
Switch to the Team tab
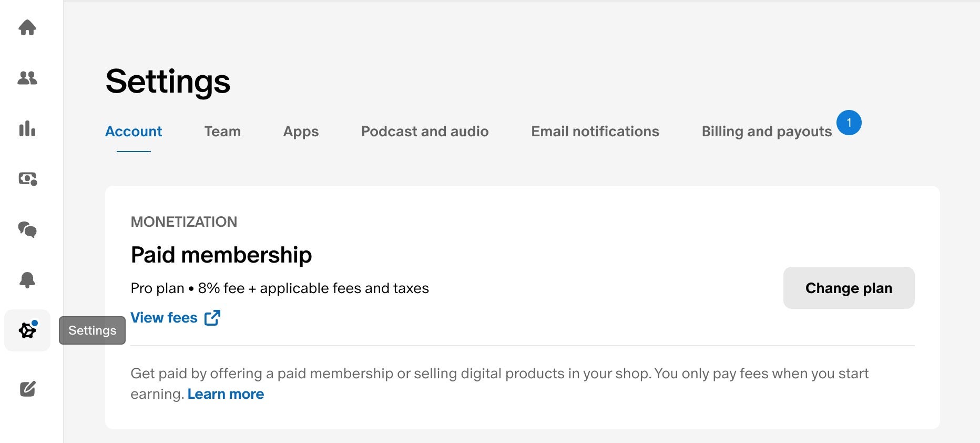coord(222,132)
